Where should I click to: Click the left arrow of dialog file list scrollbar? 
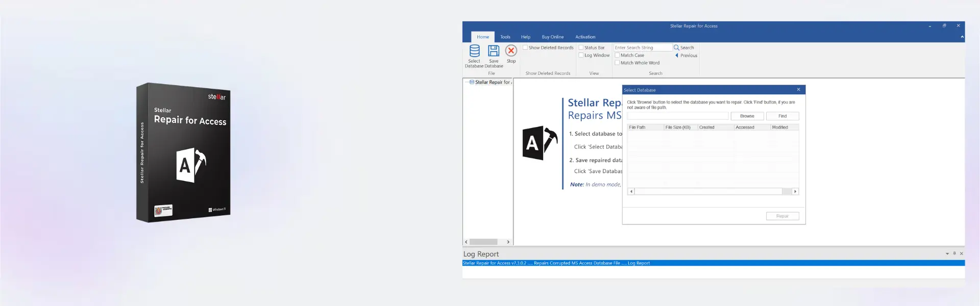pos(631,191)
